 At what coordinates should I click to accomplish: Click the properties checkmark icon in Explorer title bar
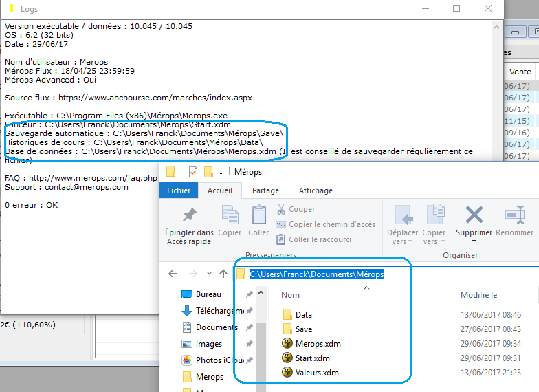(x=193, y=172)
